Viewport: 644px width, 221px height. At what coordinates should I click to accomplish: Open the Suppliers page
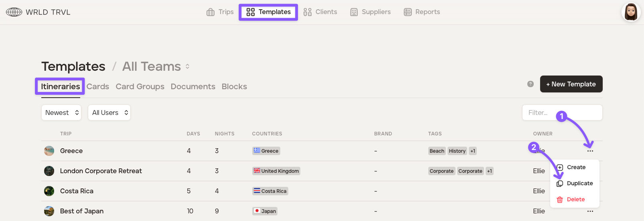click(370, 12)
